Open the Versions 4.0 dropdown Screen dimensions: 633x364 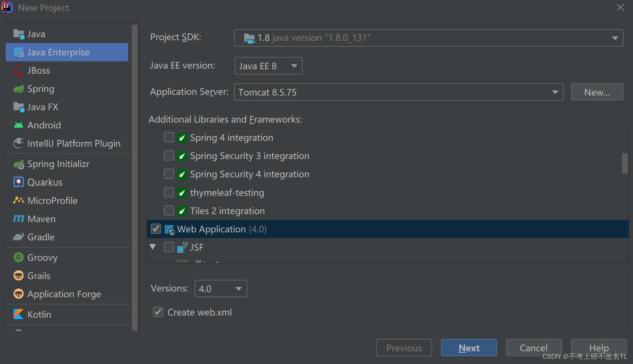[221, 289]
